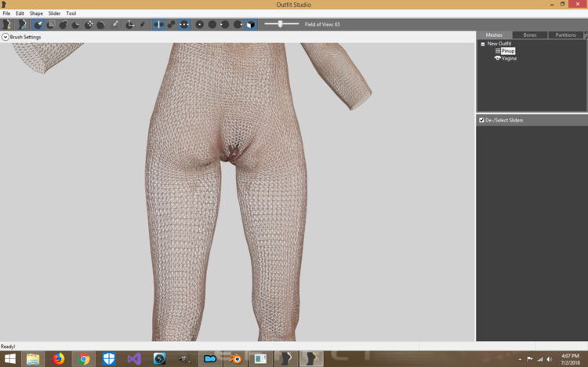
Task: Choose the brush preset with center dot
Action: pyautogui.click(x=199, y=24)
